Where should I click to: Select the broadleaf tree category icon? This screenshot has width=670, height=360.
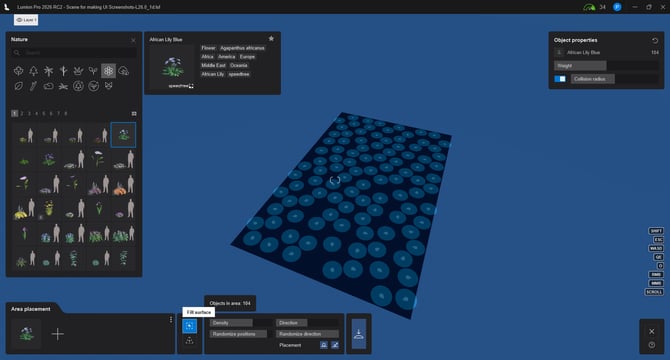tap(18, 71)
